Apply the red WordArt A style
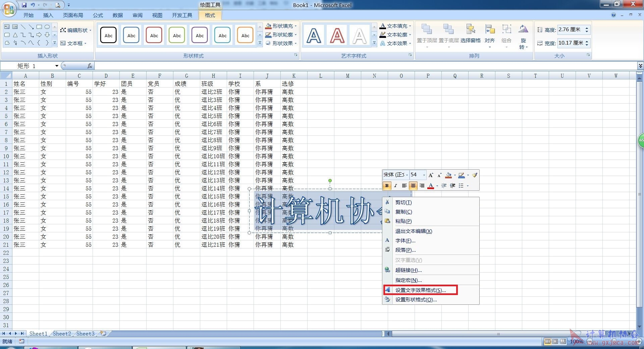Viewport: 644px width, 349px height. click(337, 35)
